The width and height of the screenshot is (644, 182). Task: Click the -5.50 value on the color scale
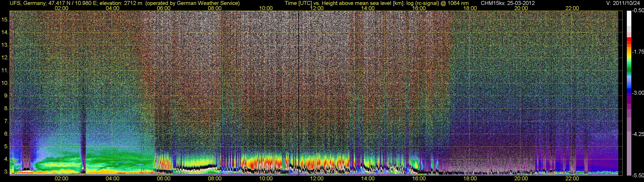(638, 175)
